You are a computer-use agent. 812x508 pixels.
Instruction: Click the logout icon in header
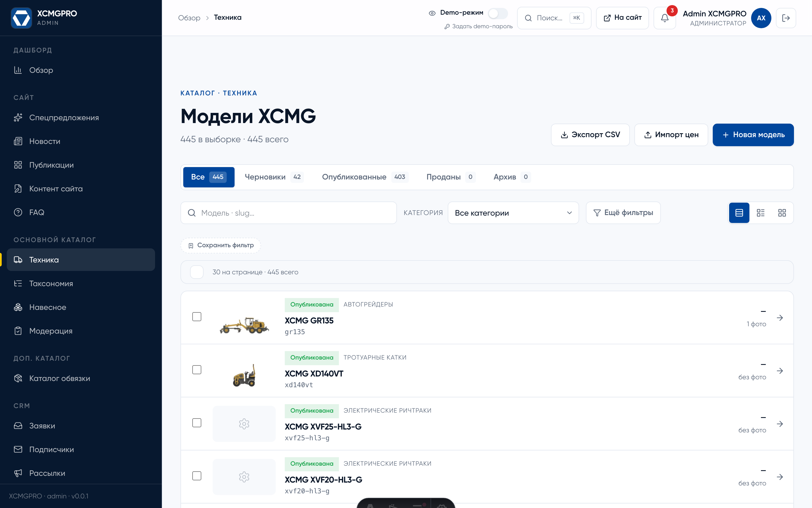click(x=786, y=18)
